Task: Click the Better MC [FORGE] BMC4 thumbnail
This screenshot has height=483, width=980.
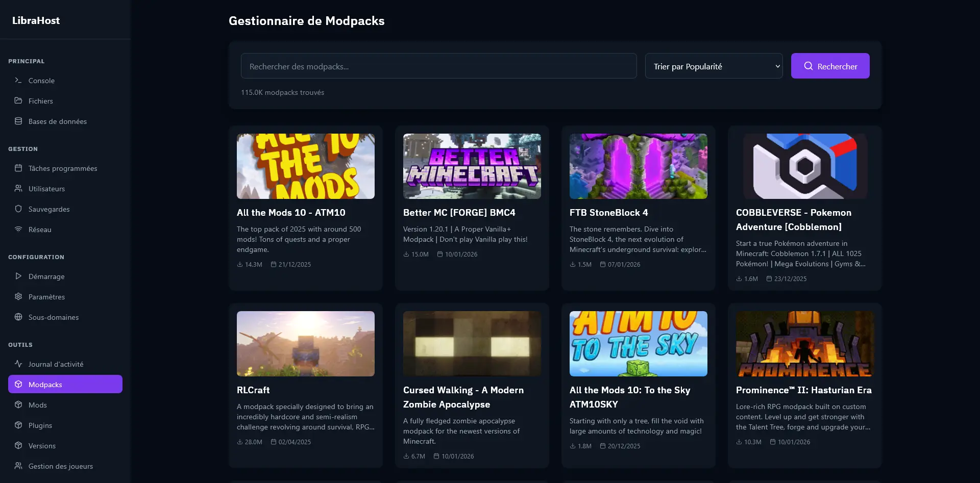Action: coord(472,166)
